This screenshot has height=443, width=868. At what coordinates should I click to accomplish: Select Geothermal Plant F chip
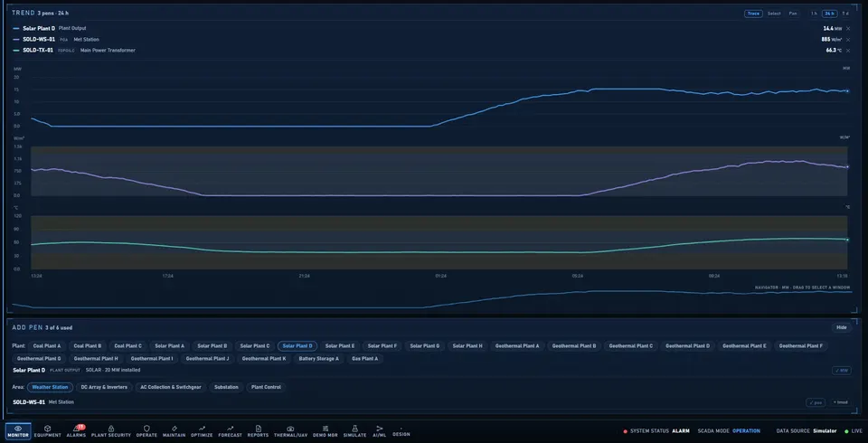(x=800, y=346)
